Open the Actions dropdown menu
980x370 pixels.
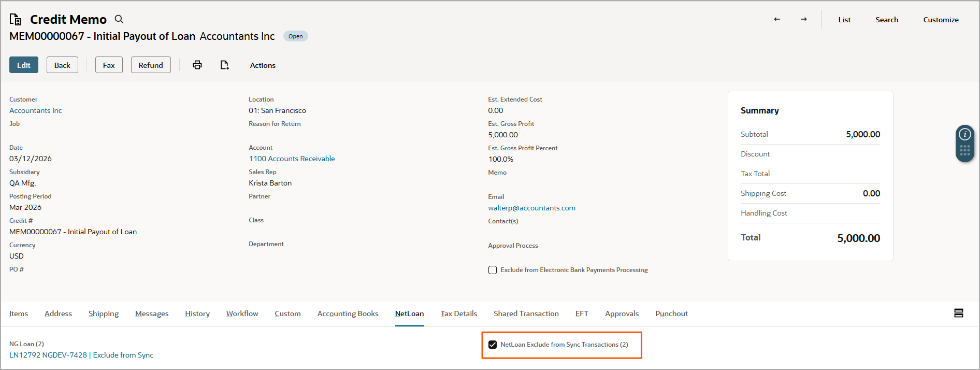point(263,65)
